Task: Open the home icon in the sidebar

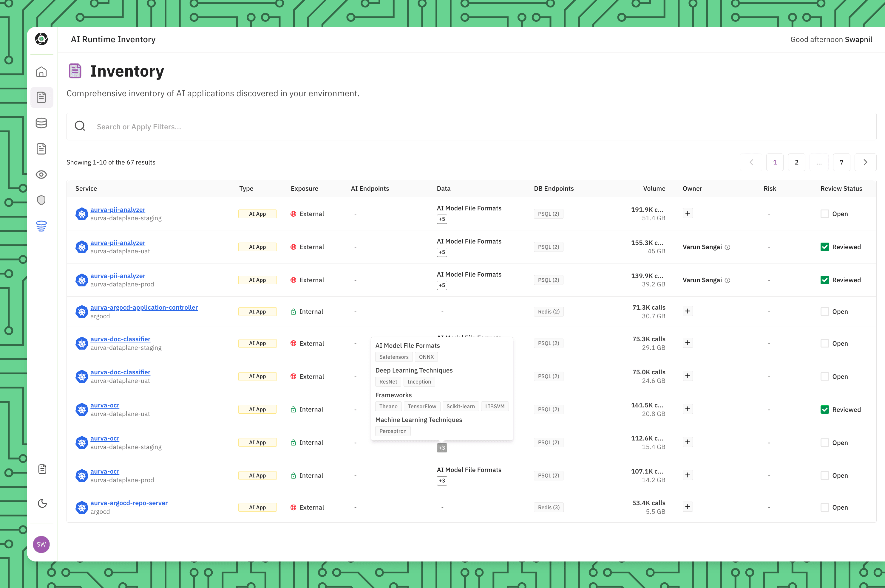Action: pos(41,72)
